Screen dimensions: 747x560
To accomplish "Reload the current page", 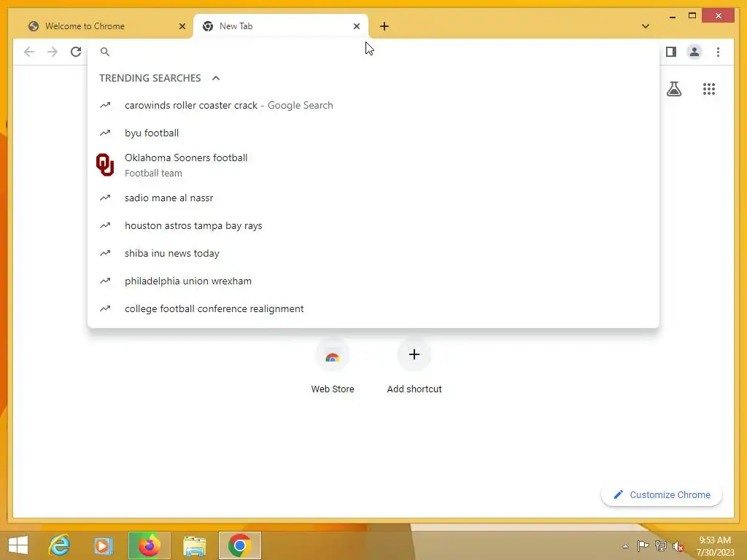I will 76,52.
